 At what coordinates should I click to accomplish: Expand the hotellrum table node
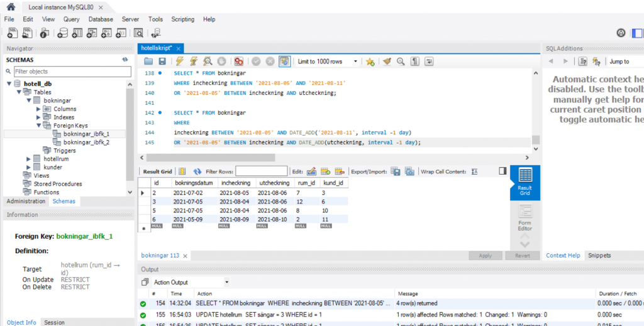[x=29, y=159]
